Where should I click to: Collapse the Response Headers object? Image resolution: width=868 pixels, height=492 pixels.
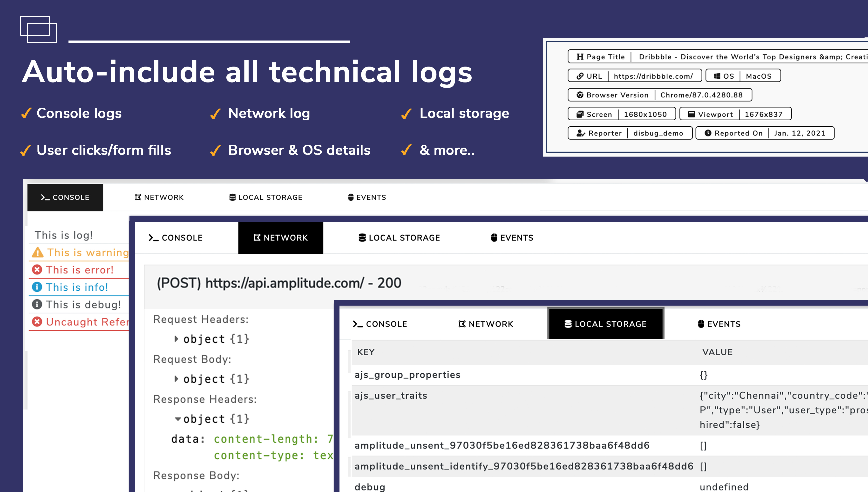click(178, 419)
